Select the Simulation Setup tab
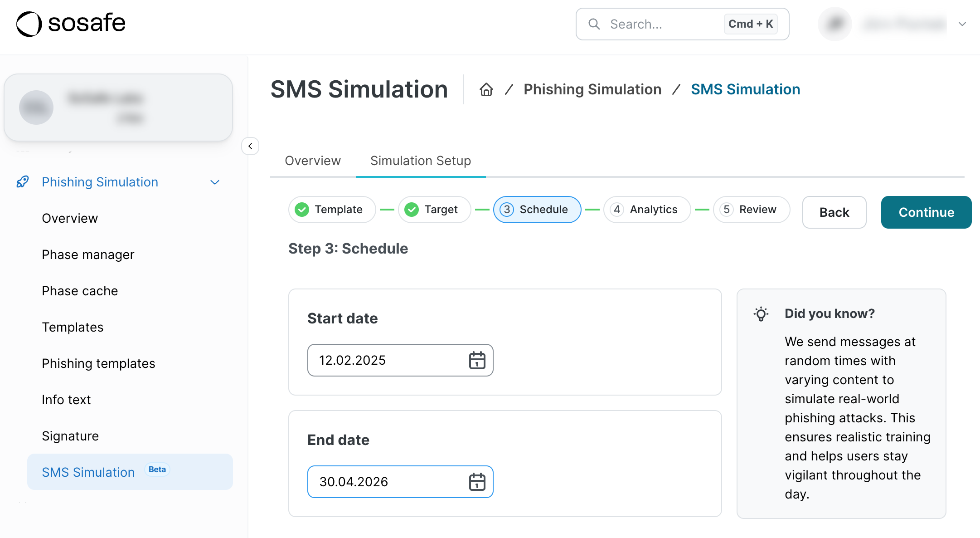This screenshot has width=980, height=538. pyautogui.click(x=420, y=161)
